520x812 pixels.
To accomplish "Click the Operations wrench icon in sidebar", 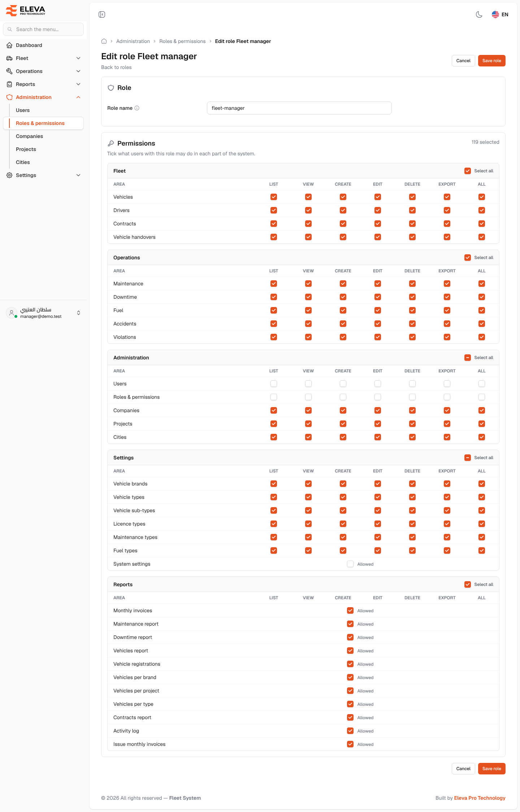I will coord(9,71).
